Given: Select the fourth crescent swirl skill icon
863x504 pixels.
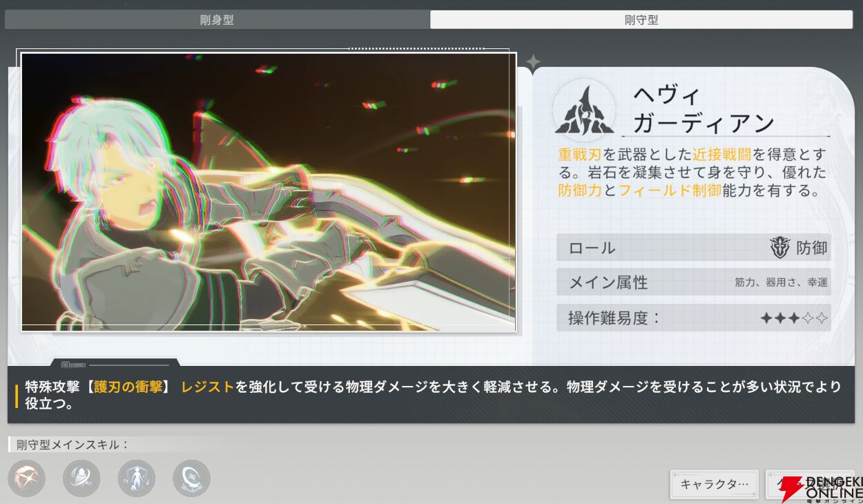Looking at the screenshot, I should (x=191, y=478).
